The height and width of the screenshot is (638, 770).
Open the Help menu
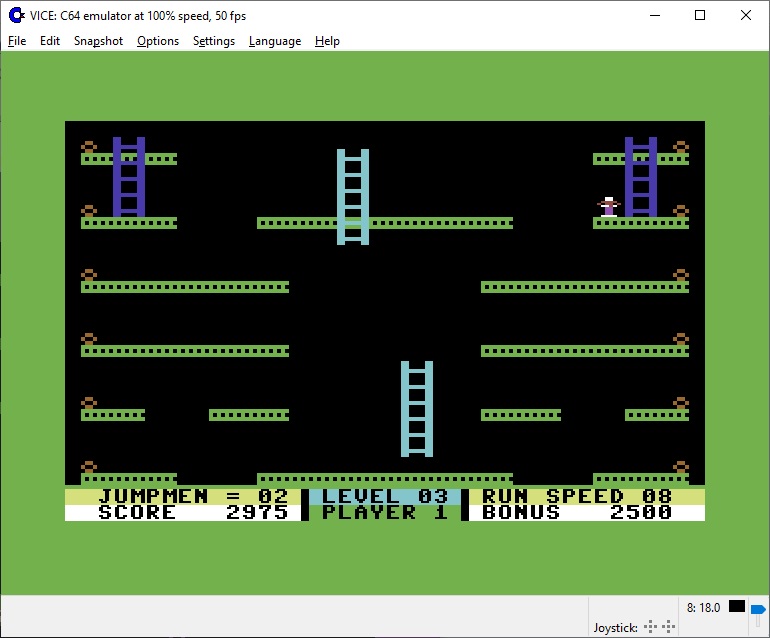327,41
